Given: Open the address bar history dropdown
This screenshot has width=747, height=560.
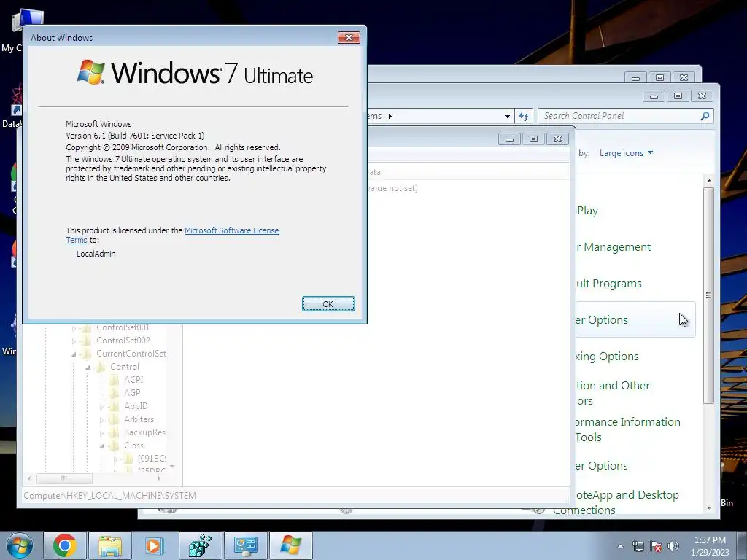Looking at the screenshot, I should pyautogui.click(x=507, y=116).
